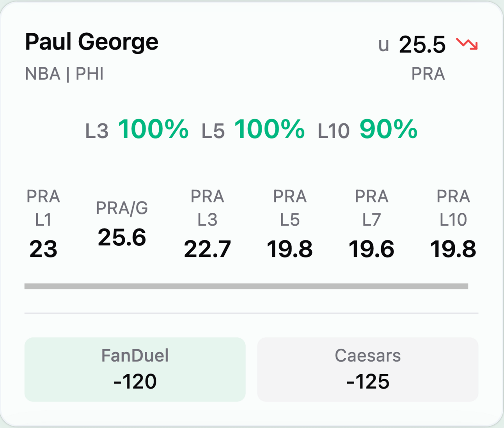Click the L10 label beside 90%
Image resolution: width=504 pixels, height=428 pixels.
point(334,131)
